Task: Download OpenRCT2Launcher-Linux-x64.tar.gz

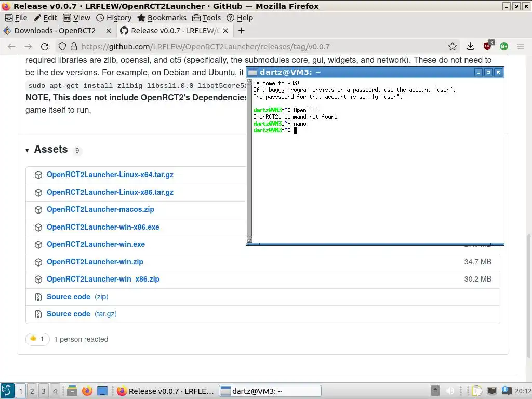Action: pyautogui.click(x=110, y=175)
